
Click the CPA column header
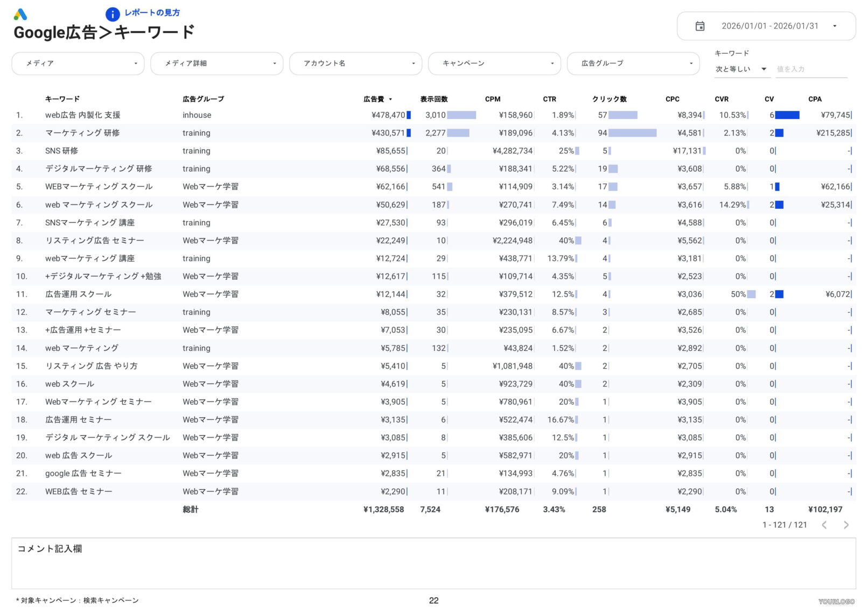(x=815, y=99)
